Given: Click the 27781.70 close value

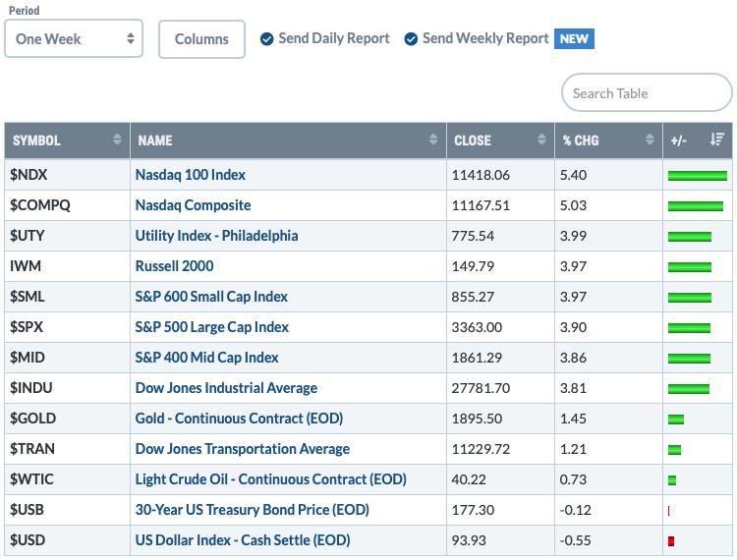Looking at the screenshot, I should click(481, 388).
